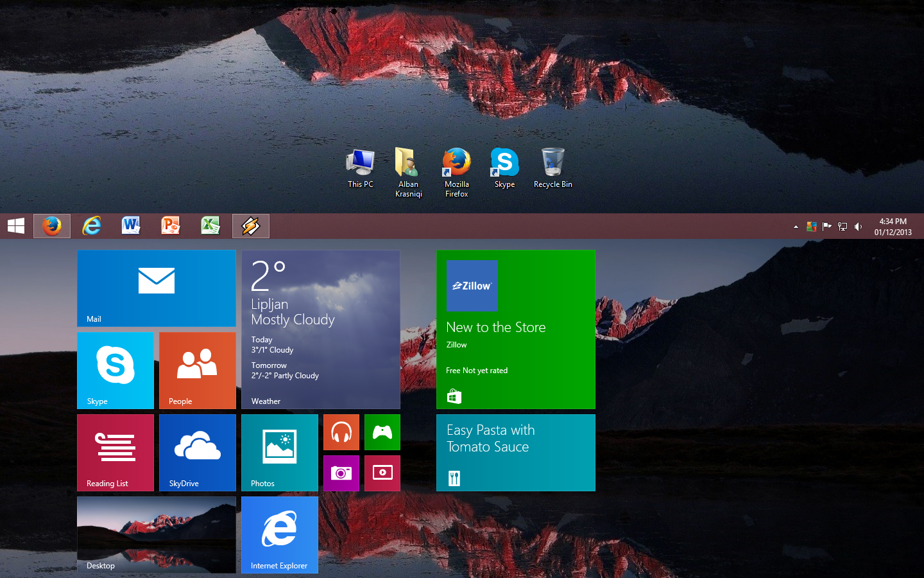Open the Windows Start button
Image resolution: width=924 pixels, height=578 pixels.
tap(16, 226)
